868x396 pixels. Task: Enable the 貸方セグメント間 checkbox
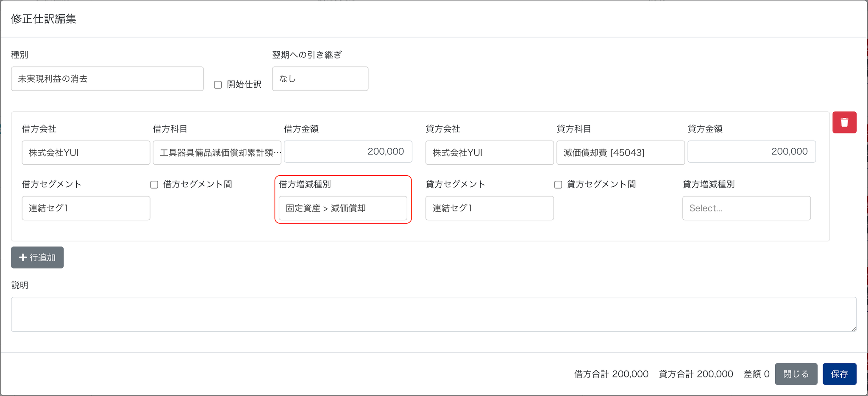[558, 185]
